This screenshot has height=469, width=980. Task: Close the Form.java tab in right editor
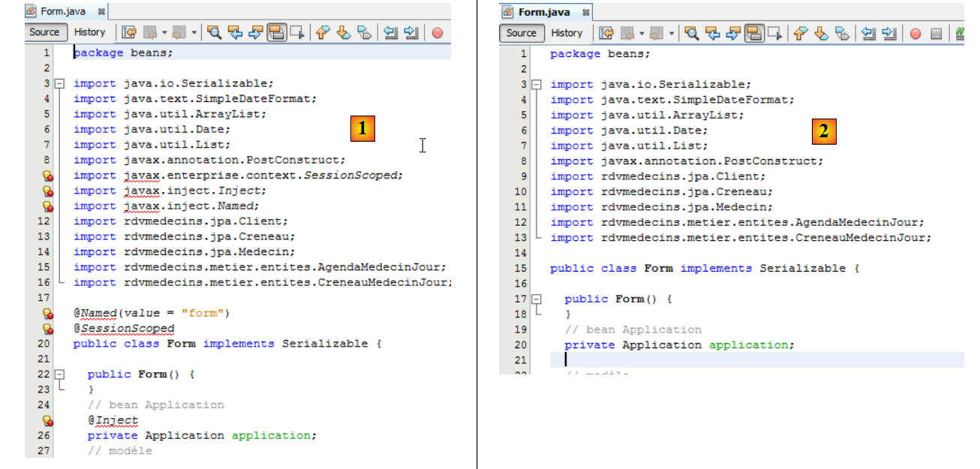point(585,13)
